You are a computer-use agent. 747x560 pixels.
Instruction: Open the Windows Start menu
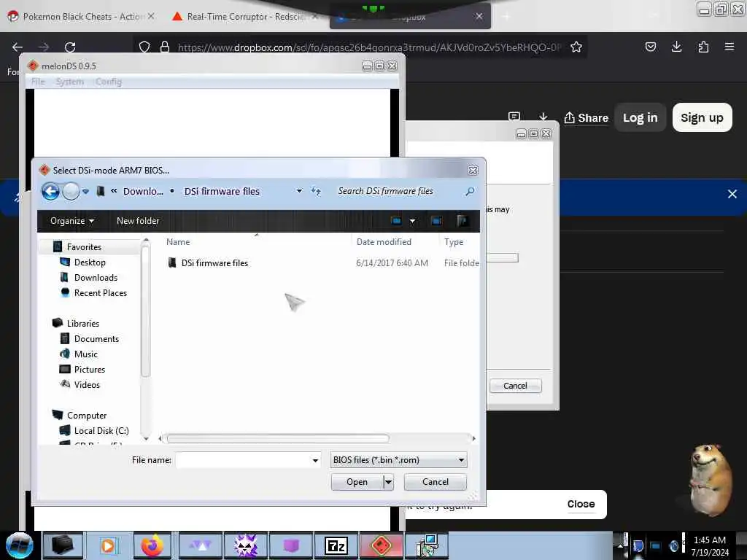click(20, 545)
